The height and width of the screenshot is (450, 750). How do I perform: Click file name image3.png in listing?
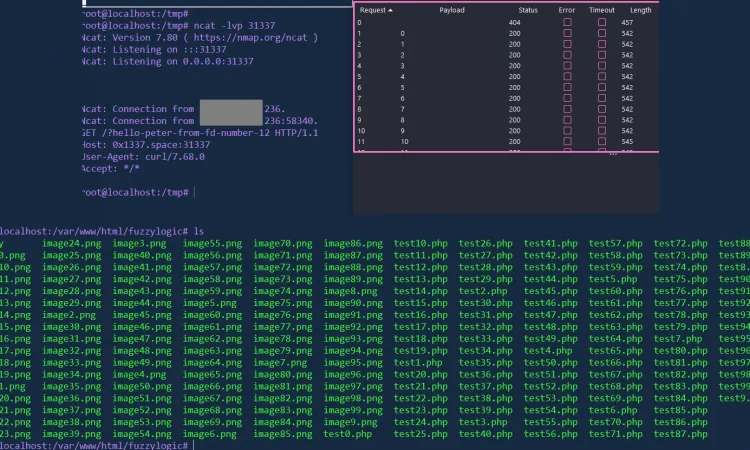point(139,243)
